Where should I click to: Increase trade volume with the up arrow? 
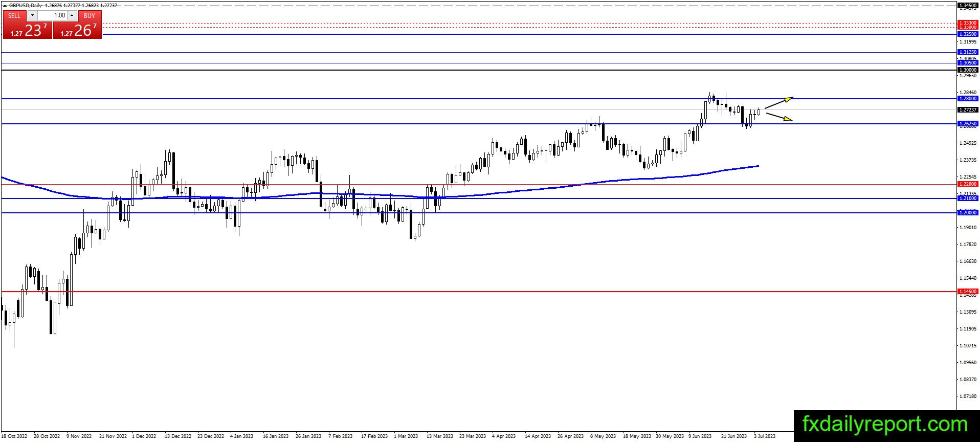coord(72,15)
